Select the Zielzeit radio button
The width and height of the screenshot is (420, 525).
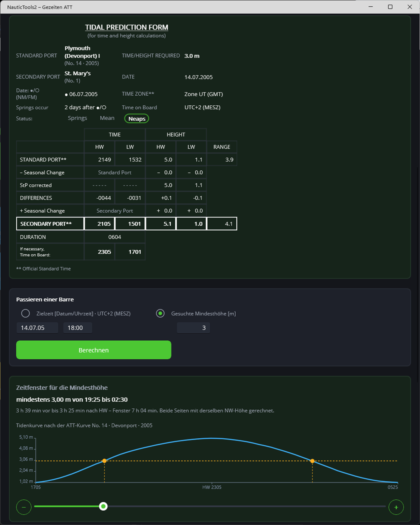click(26, 313)
